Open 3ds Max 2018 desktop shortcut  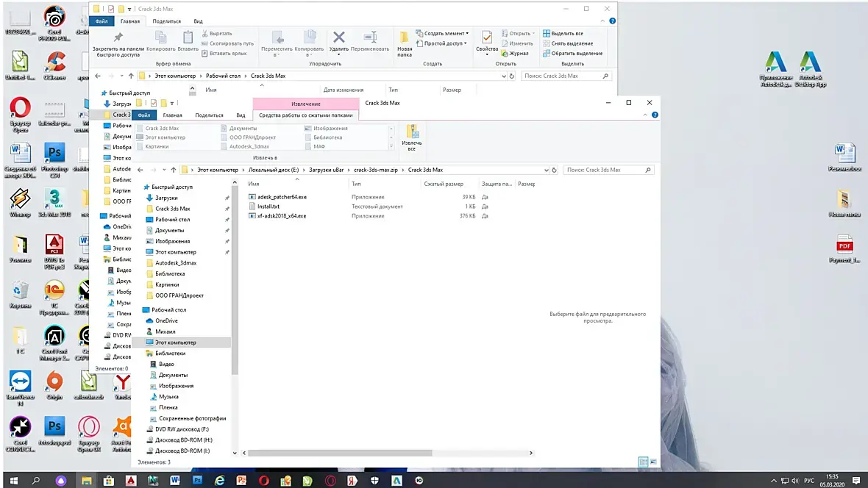54,203
